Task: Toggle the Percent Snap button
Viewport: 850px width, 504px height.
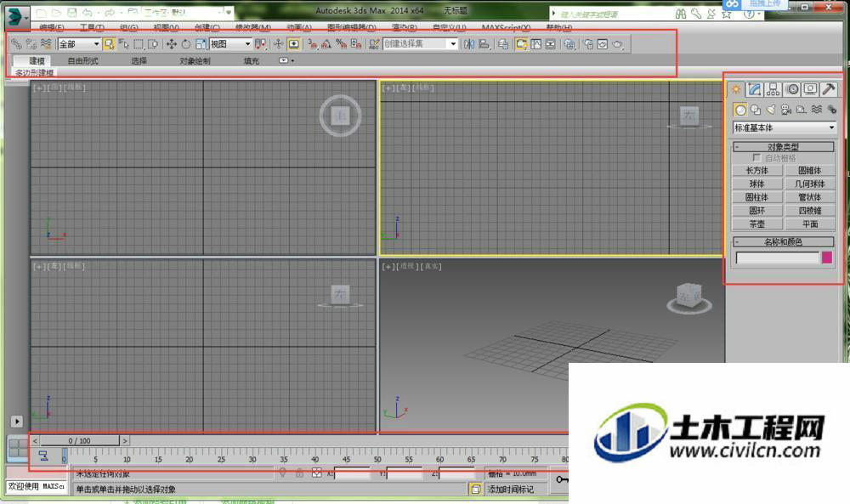Action: click(341, 44)
